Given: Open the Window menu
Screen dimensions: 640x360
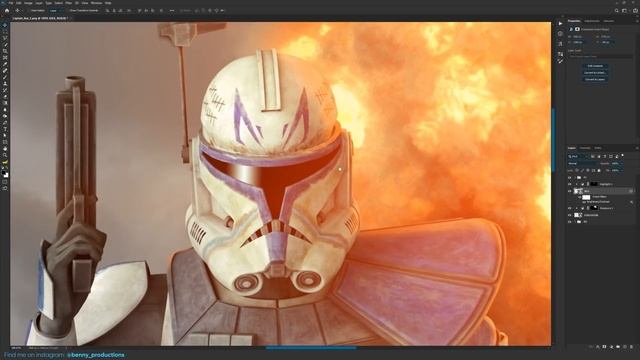Looking at the screenshot, I should (96, 3).
